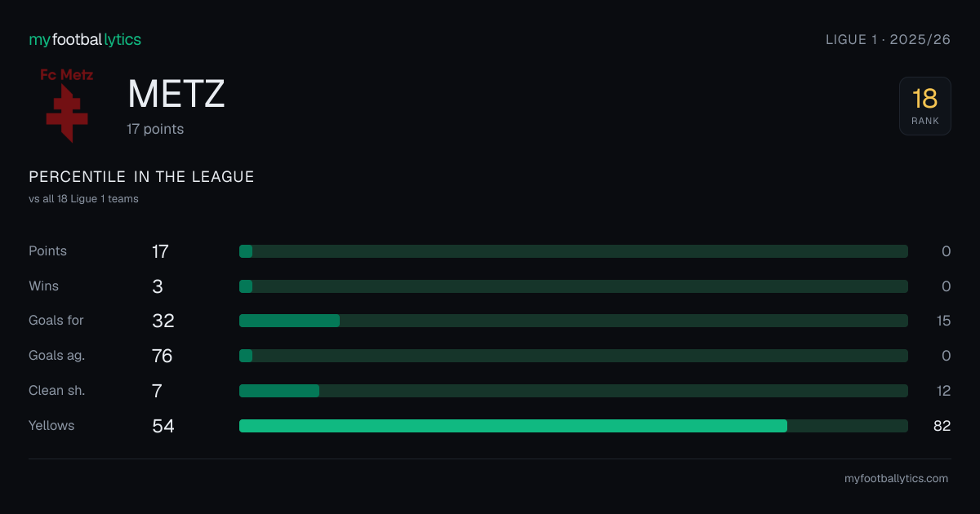
Task: Click the Wins progress bar
Action: (573, 286)
